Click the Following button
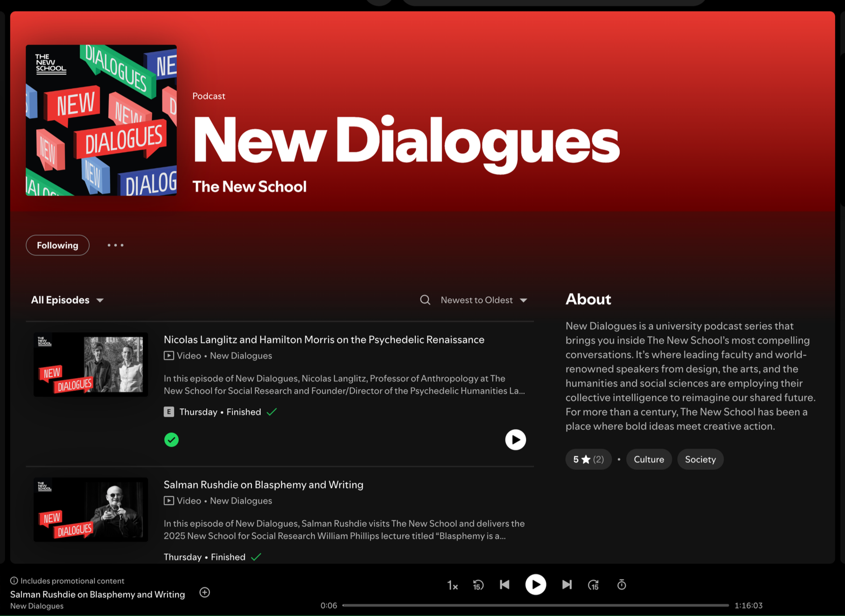Viewport: 845px width, 616px height. tap(57, 245)
